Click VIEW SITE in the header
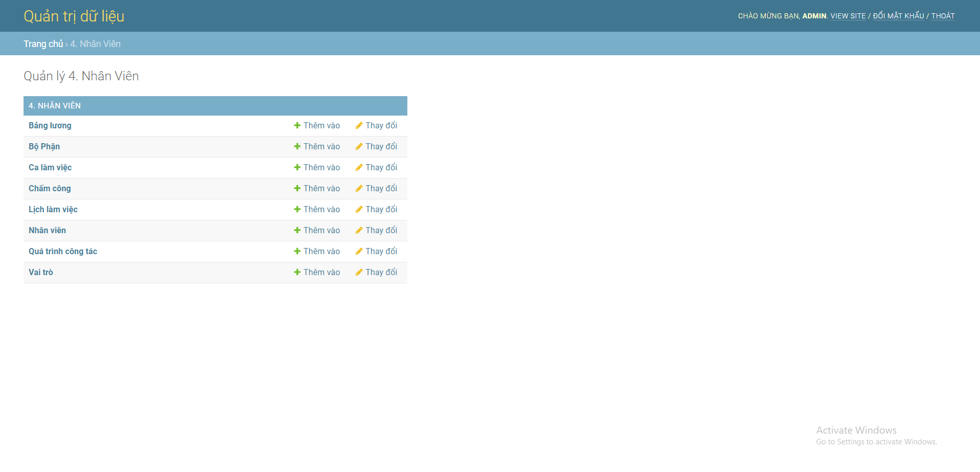Screen dimensions: 980x472 (847, 16)
